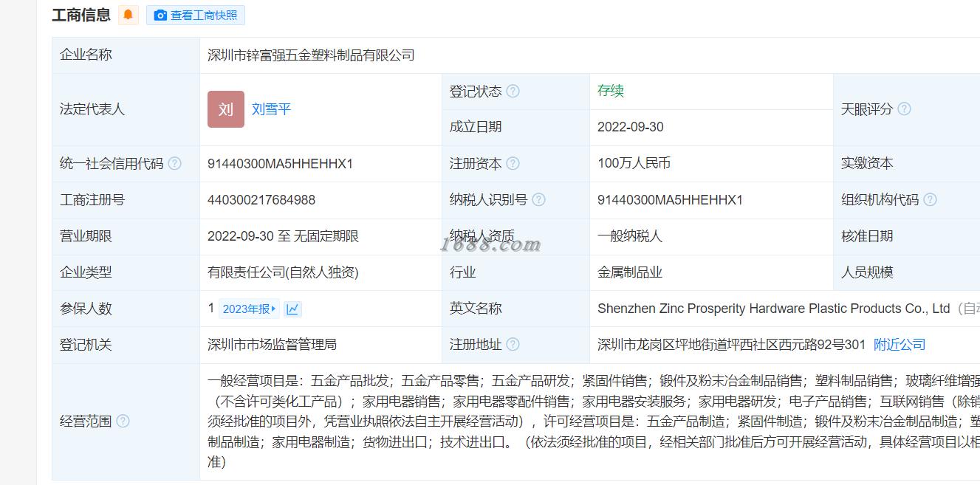The height and width of the screenshot is (485, 980).
Task: Click taxpayer qualification 一般纳税人
Action: [x=630, y=236]
